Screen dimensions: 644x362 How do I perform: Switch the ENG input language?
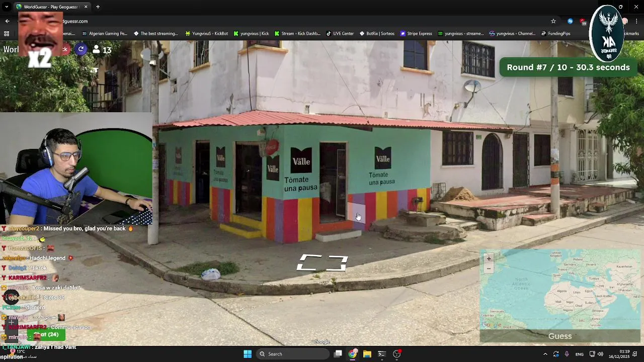point(580,354)
